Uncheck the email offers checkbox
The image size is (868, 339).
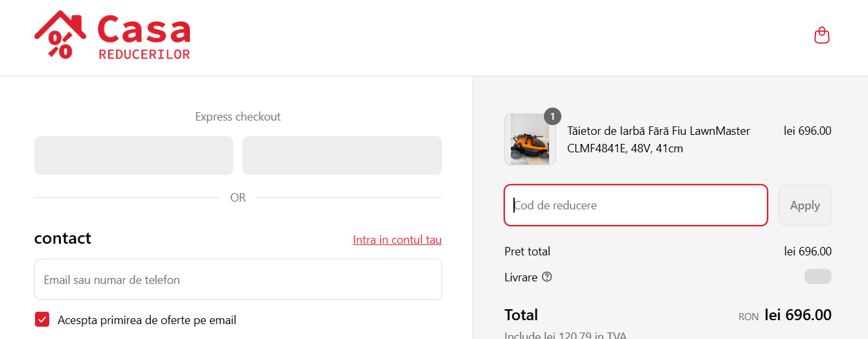tap(42, 320)
